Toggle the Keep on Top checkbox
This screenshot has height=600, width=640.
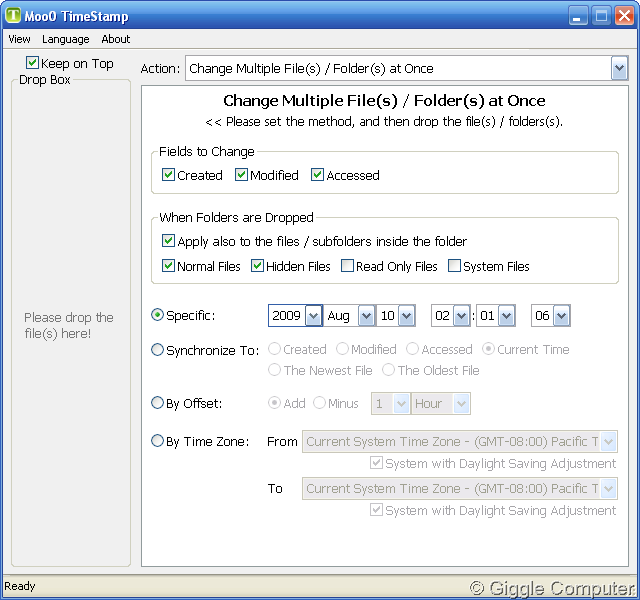32,63
